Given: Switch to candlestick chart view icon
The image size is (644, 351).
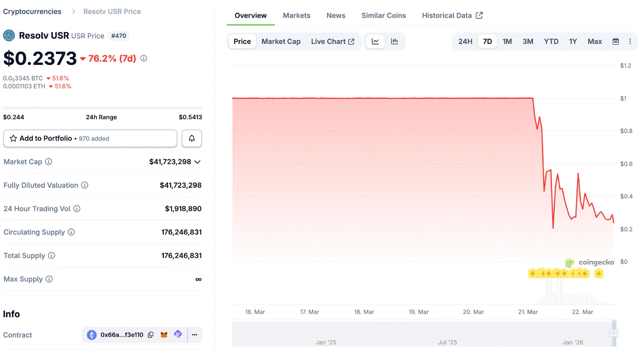Looking at the screenshot, I should [394, 41].
